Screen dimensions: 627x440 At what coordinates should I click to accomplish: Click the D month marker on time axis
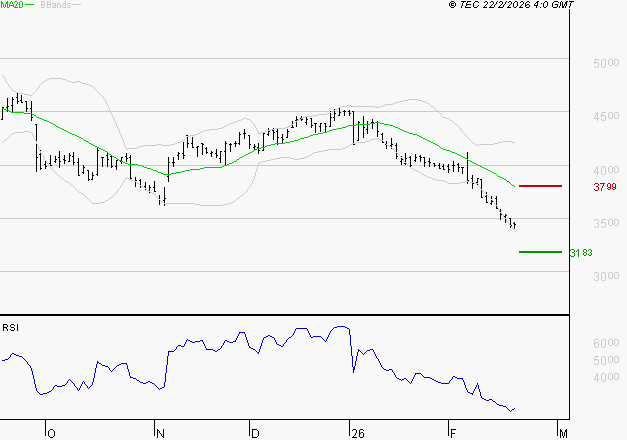pos(255,434)
